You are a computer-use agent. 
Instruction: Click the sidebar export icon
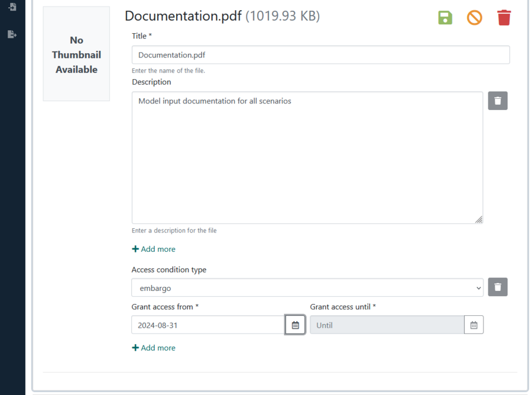click(x=12, y=34)
